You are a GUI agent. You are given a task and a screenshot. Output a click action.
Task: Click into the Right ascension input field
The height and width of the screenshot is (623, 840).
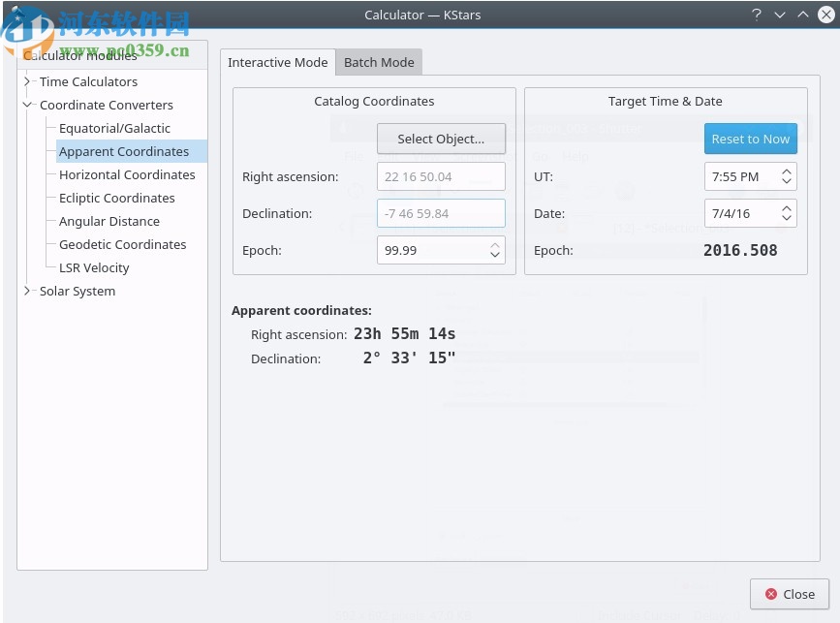pyautogui.click(x=441, y=176)
